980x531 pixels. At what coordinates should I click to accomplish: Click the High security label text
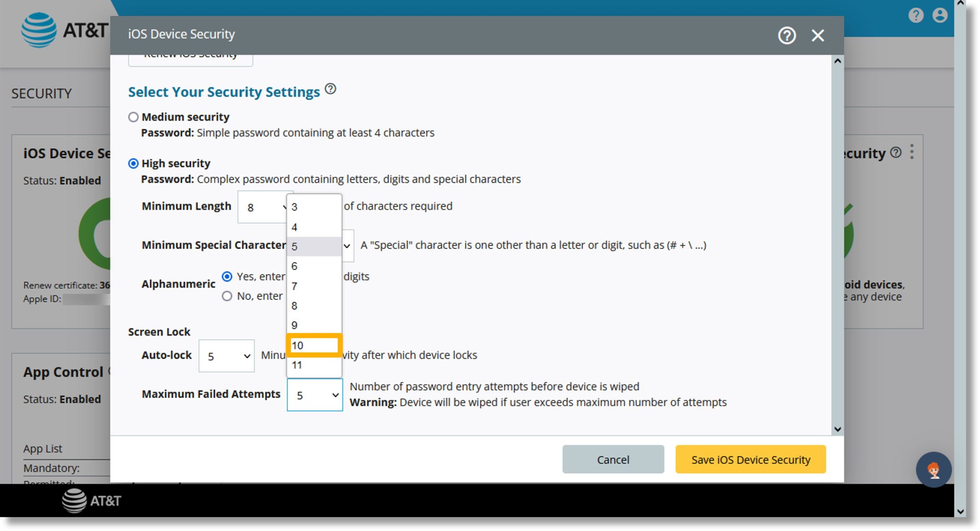[176, 163]
